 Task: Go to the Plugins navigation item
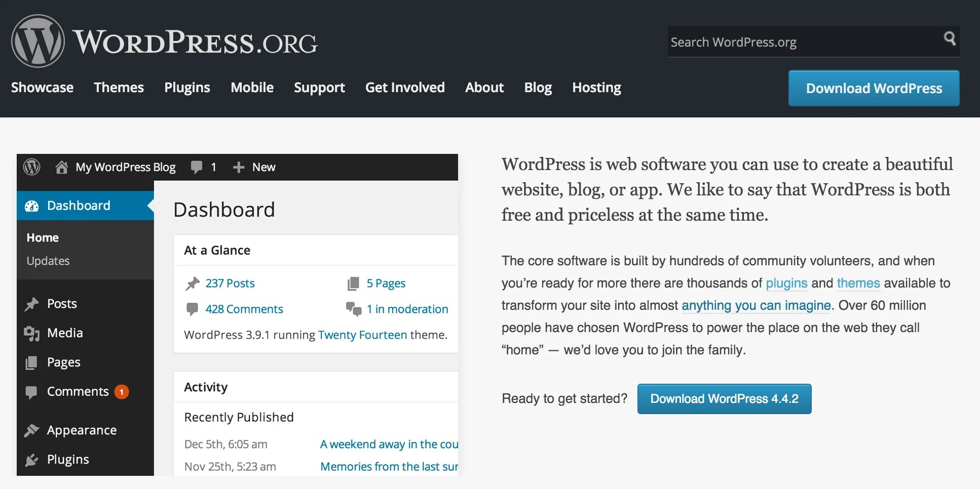click(187, 88)
